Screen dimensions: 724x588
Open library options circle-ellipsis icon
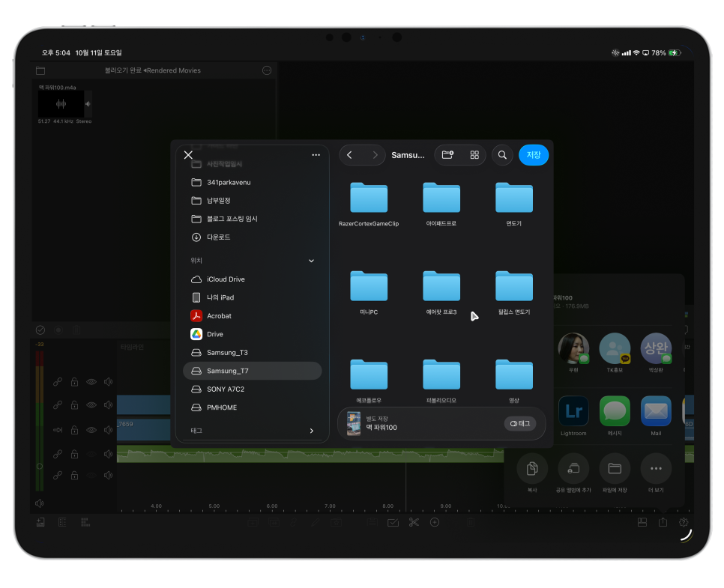coord(267,70)
